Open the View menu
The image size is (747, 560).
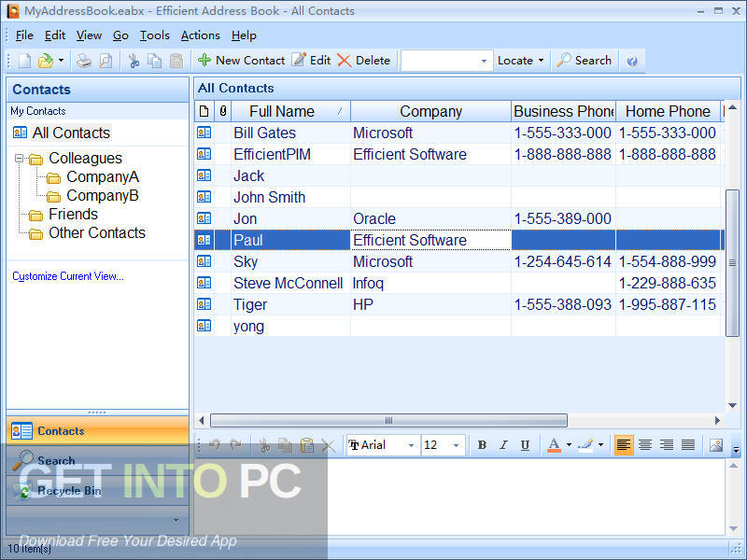tap(89, 35)
